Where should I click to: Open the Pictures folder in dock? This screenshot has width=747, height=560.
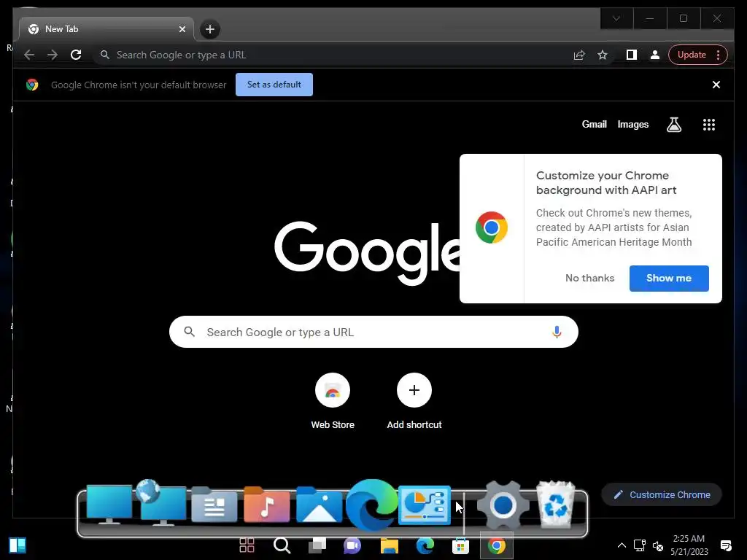(x=320, y=505)
